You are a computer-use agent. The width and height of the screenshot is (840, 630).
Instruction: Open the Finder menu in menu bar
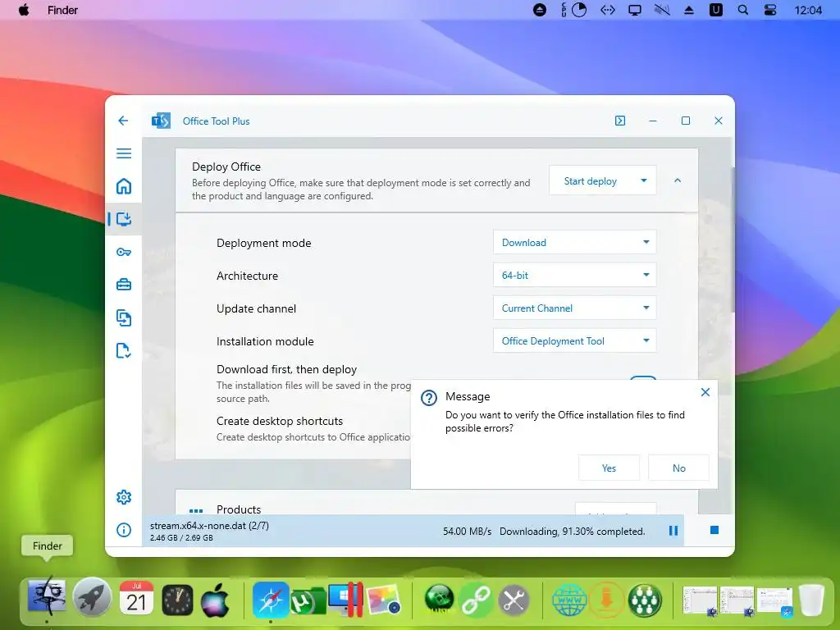click(x=62, y=10)
